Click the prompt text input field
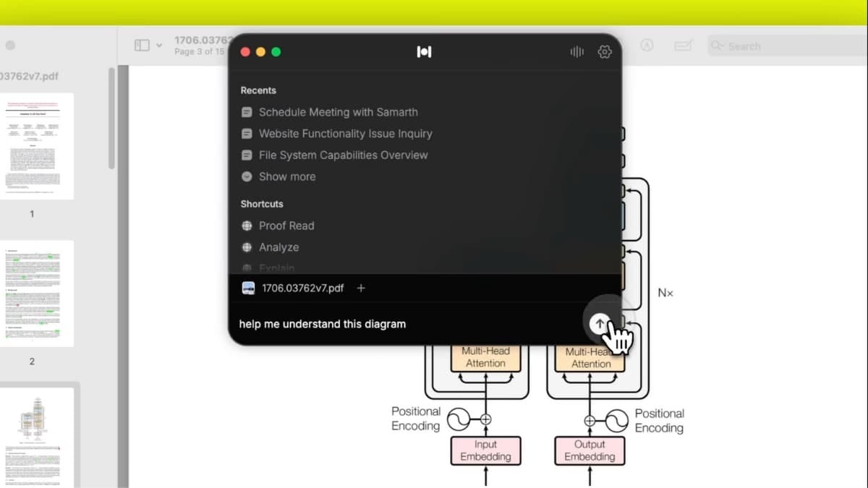The height and width of the screenshot is (488, 868). point(409,324)
